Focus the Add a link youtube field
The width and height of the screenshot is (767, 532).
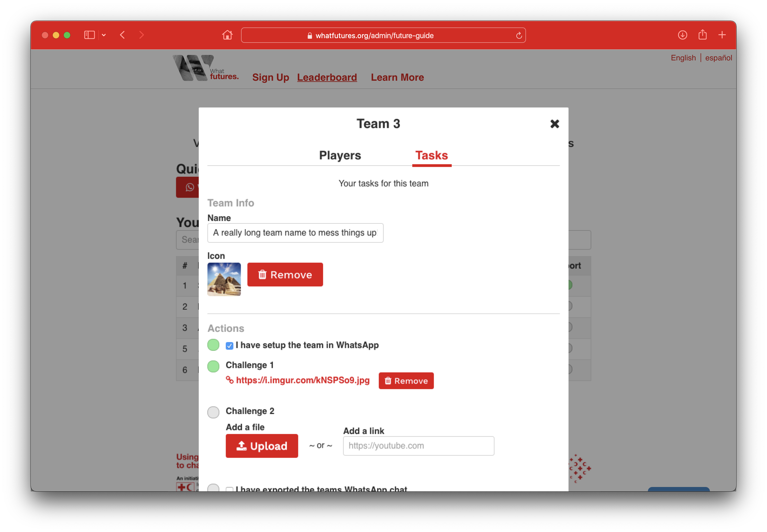418,446
